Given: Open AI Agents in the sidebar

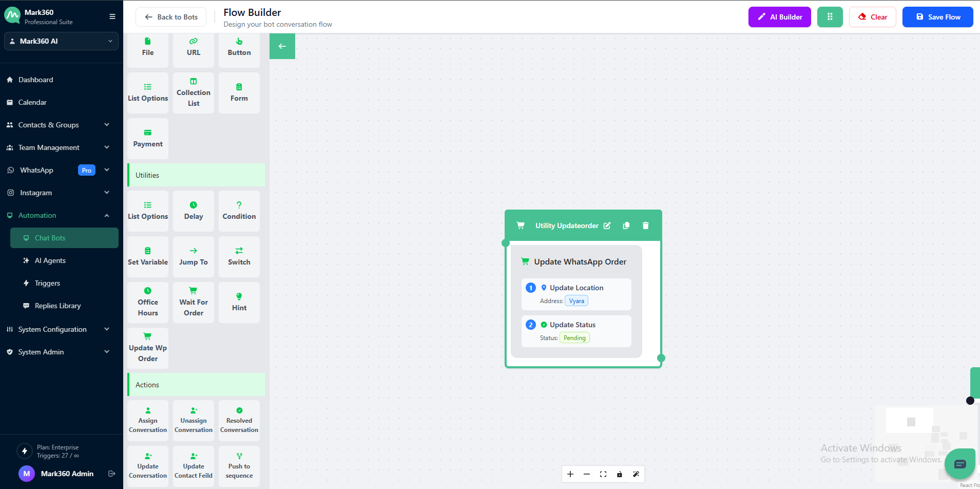Looking at the screenshot, I should coord(50,260).
